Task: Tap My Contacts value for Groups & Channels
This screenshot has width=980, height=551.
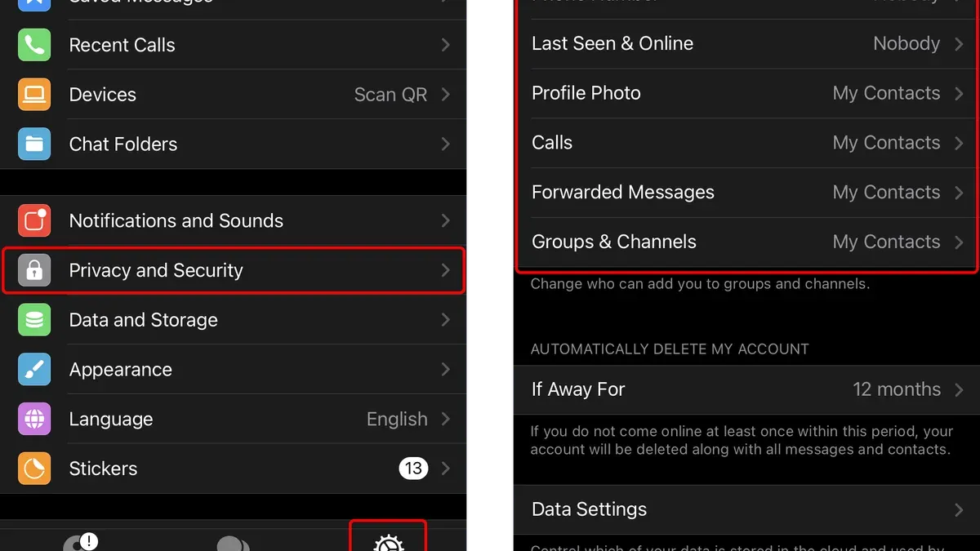Action: (x=887, y=242)
